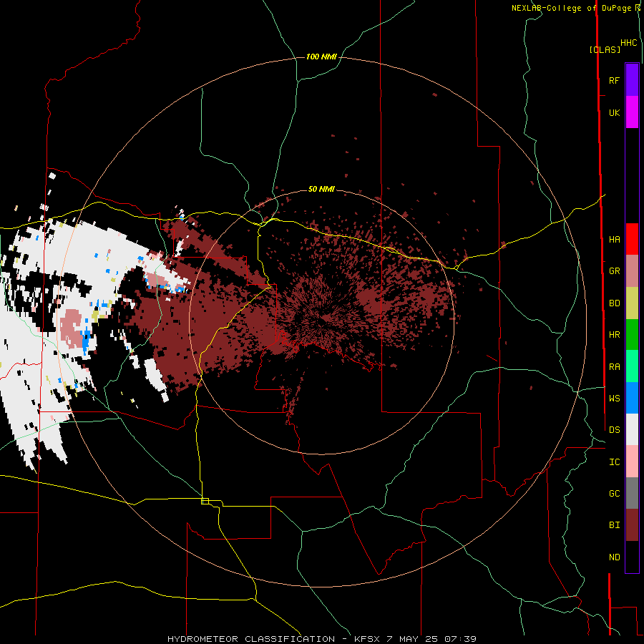644x644 pixels.
Task: Click the WS wet snow blue swatch
Action: pos(632,398)
